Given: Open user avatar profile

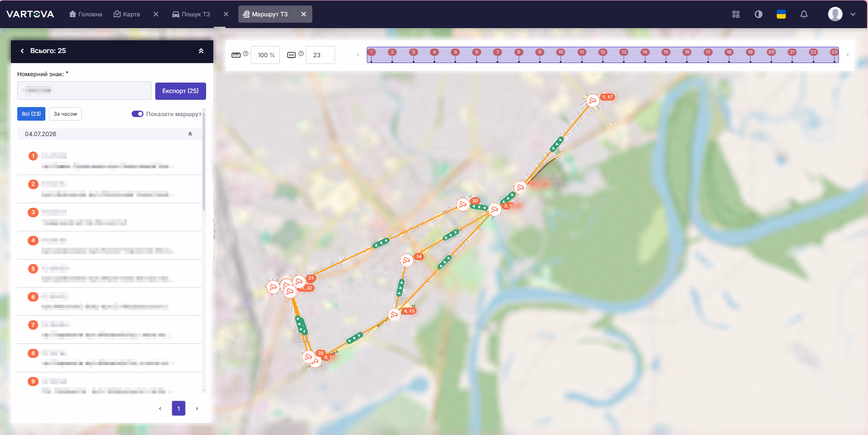Looking at the screenshot, I should 835,14.
